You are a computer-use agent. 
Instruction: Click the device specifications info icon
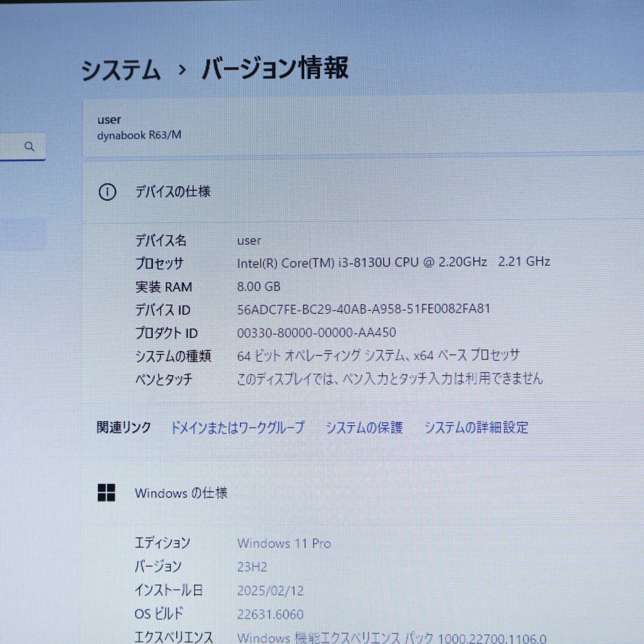pos(107,192)
